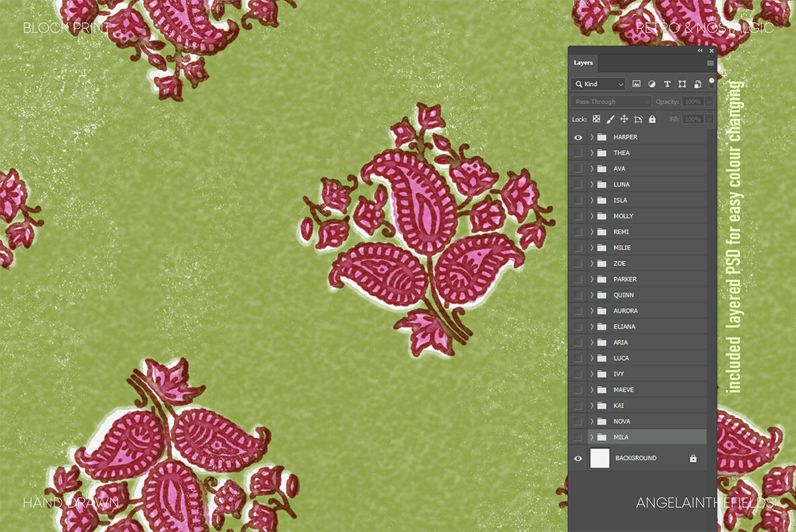
Task: Enable lock transparent pixels
Action: [x=596, y=119]
